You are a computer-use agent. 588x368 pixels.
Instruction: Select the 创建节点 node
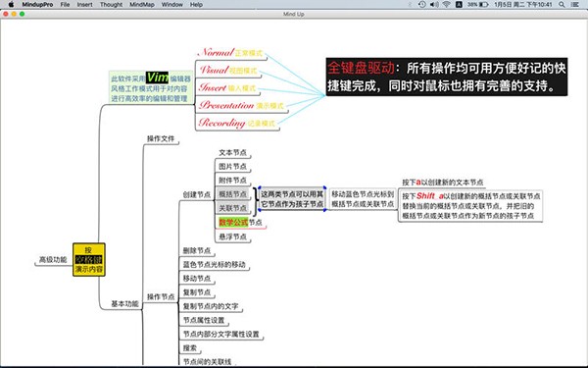point(197,194)
